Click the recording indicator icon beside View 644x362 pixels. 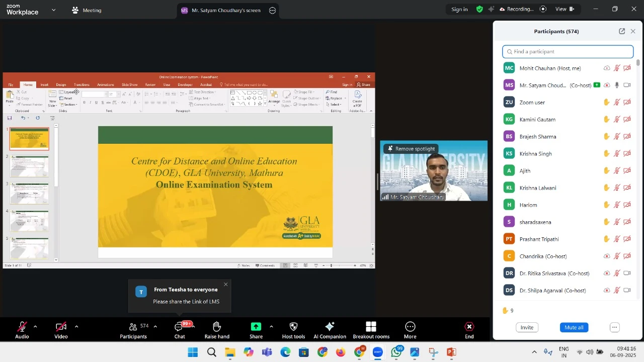click(x=543, y=9)
